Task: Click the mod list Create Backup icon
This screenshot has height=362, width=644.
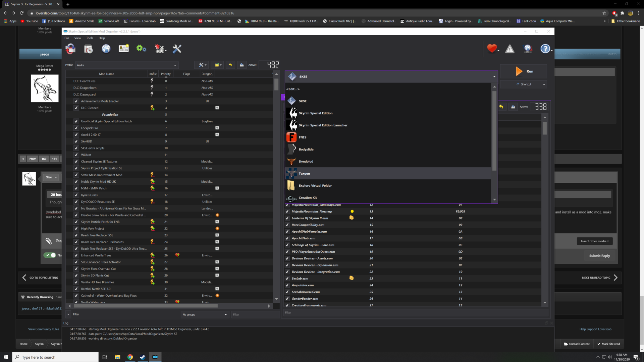Action: (x=242, y=65)
